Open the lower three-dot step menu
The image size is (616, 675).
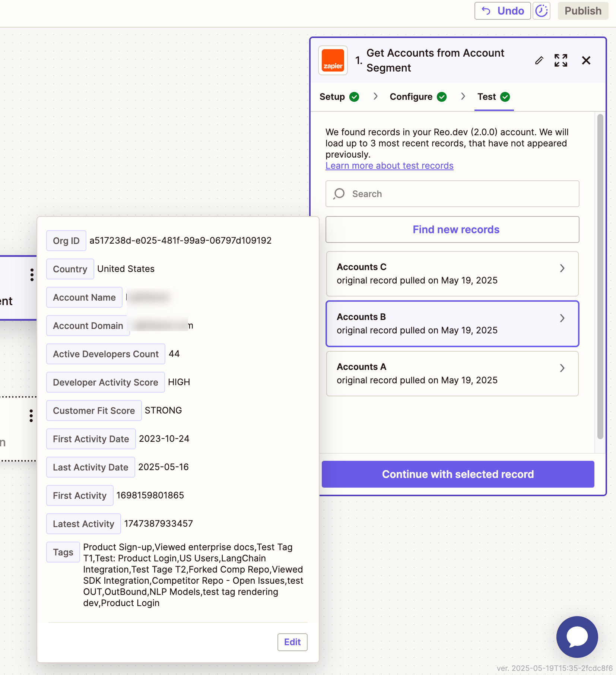31,416
